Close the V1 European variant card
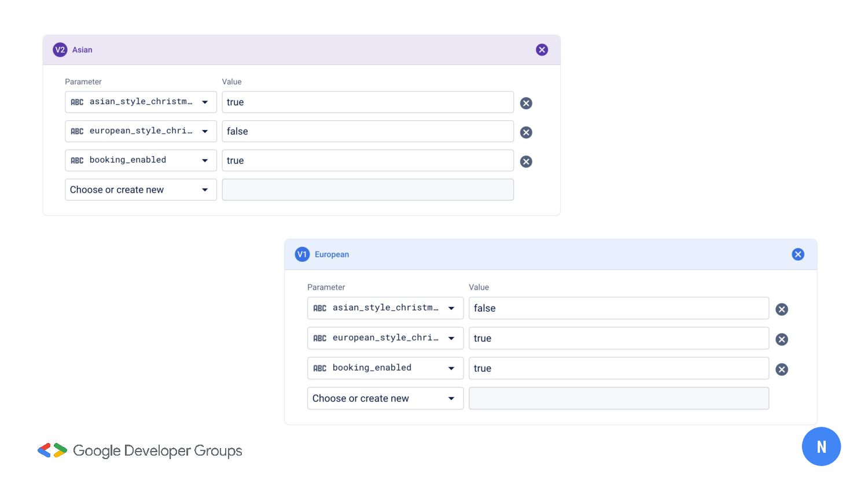The width and height of the screenshot is (868, 488). tap(797, 254)
